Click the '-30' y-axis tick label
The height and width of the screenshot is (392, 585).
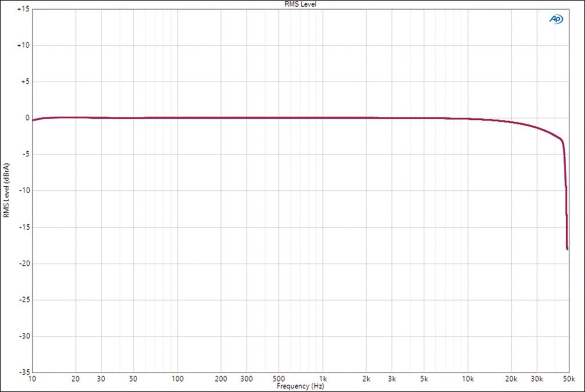pos(24,336)
